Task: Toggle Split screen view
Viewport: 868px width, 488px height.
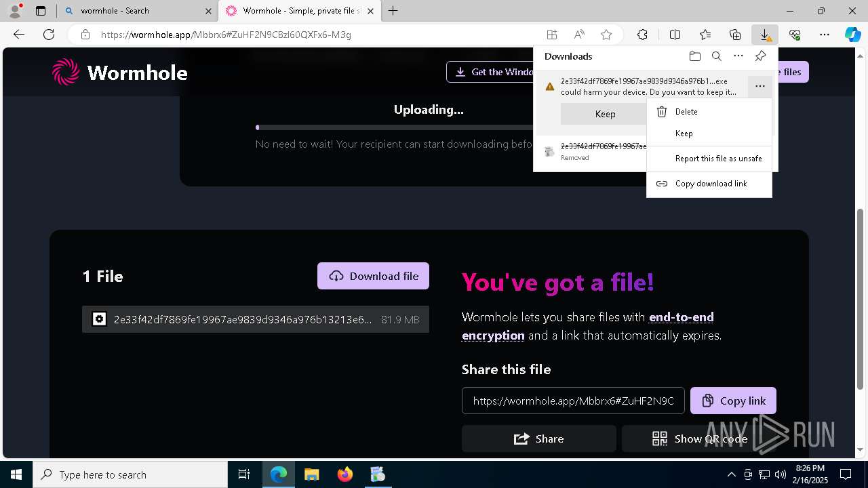Action: (x=675, y=35)
